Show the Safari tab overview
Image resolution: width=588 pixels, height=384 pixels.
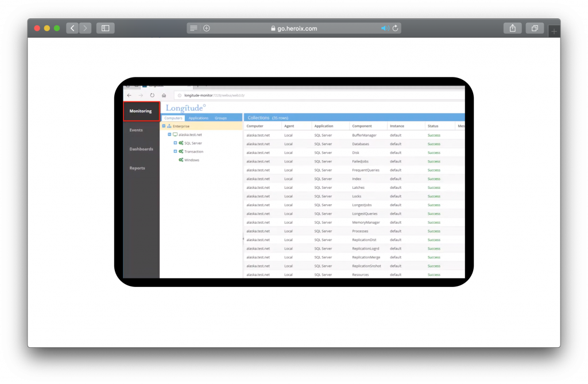point(535,28)
